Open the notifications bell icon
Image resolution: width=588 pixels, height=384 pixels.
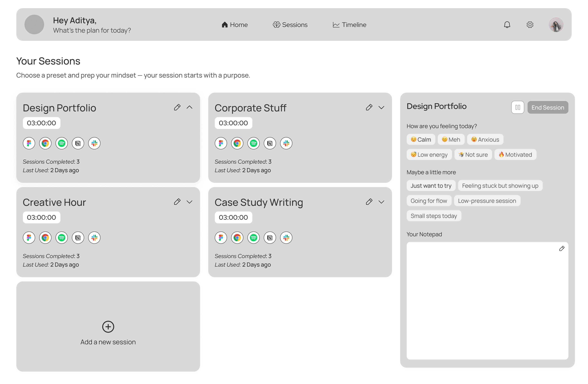pos(507,25)
